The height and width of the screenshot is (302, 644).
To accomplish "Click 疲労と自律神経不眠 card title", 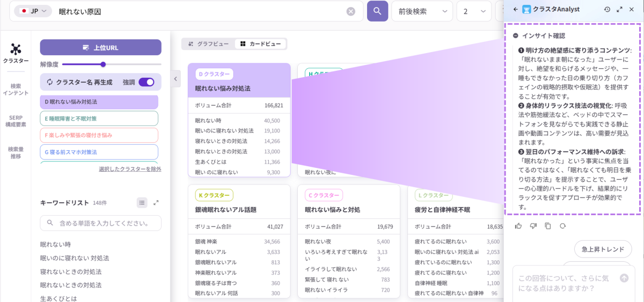I will point(442,209).
